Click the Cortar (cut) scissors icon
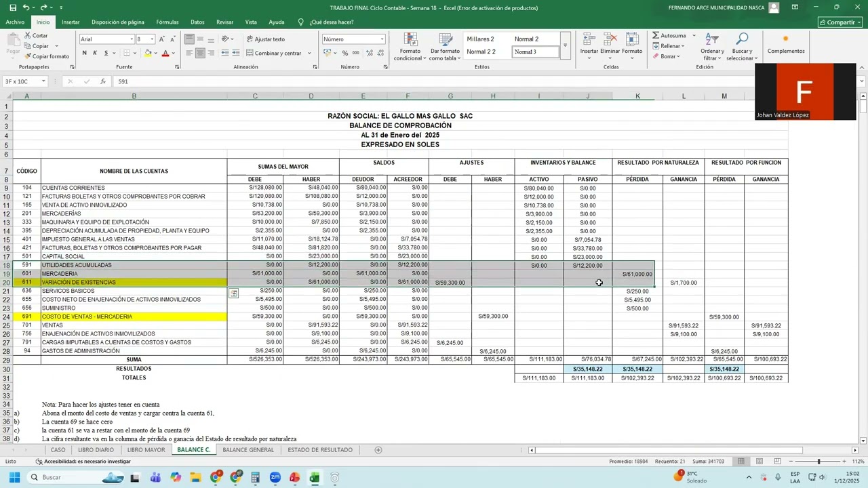 point(27,35)
